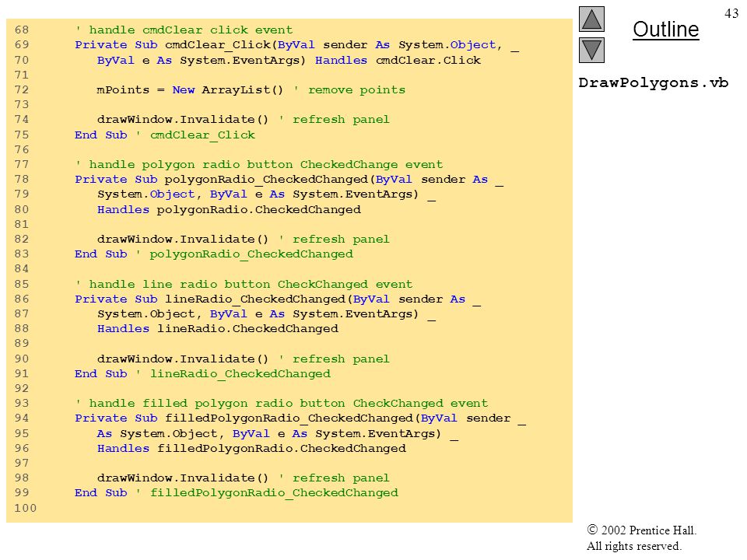Click drawWindow.Invalidate() on line 98
The width and height of the screenshot is (747, 560).
[182, 478]
